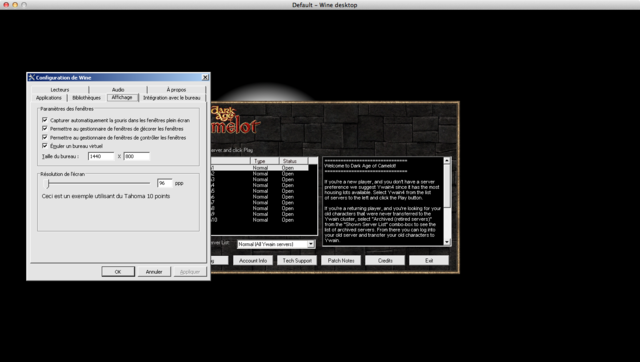Click the Default - Wine desktop window title
Screen dimensions: 640x362
(x=324, y=5)
